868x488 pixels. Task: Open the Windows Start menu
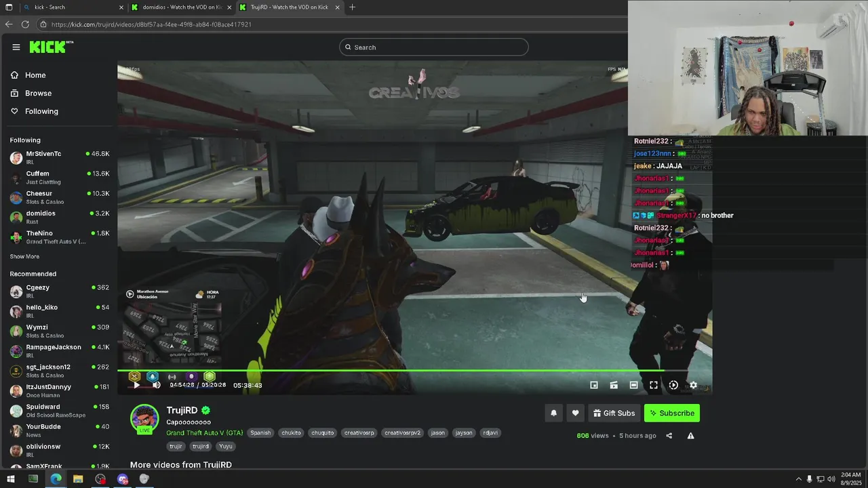pos(10,479)
